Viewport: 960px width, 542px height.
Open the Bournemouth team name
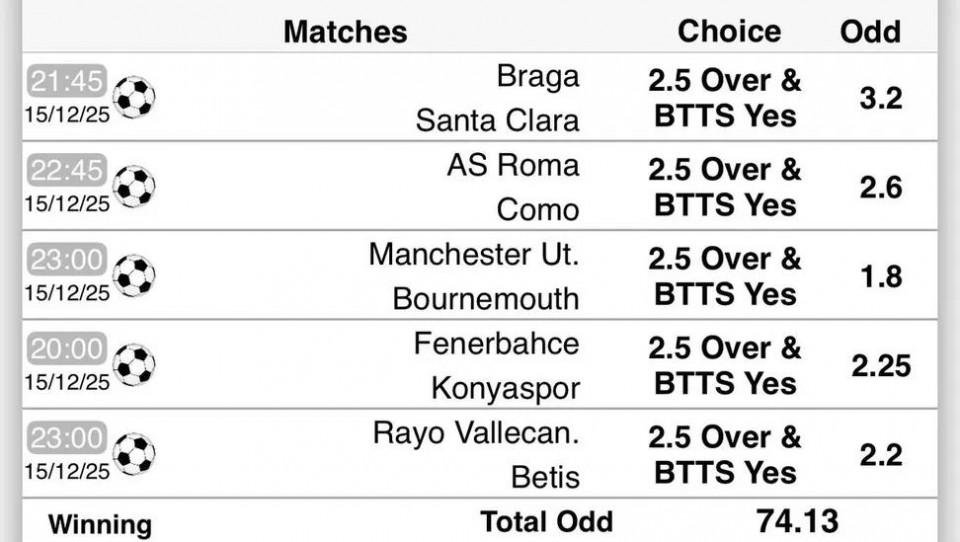[485, 298]
